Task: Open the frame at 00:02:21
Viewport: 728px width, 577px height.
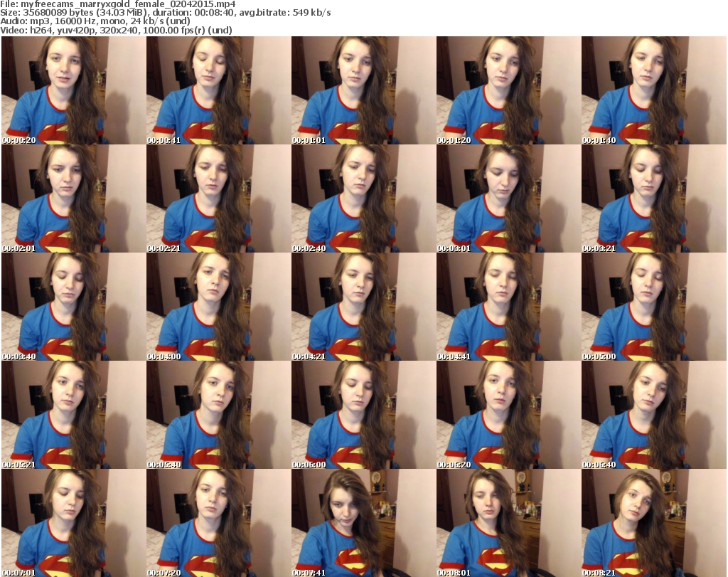Action: (219, 198)
